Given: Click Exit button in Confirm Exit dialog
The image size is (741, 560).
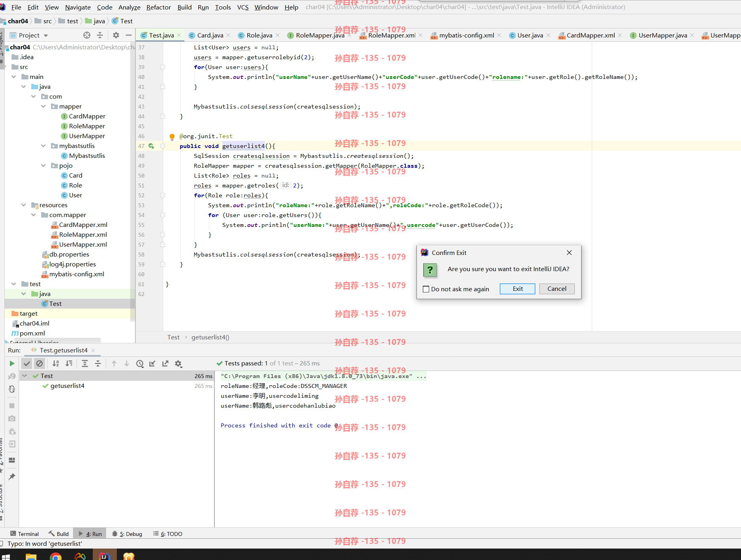Looking at the screenshot, I should 518,289.
